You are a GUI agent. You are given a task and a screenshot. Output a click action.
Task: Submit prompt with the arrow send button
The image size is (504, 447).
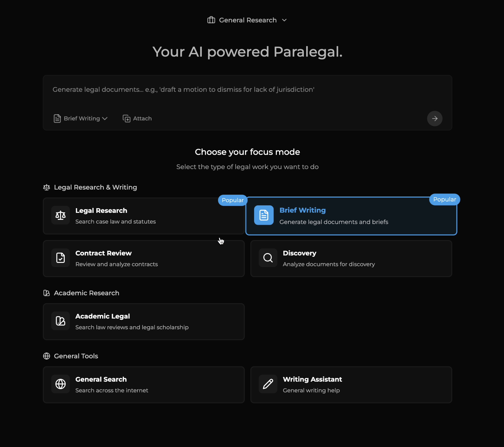[435, 118]
